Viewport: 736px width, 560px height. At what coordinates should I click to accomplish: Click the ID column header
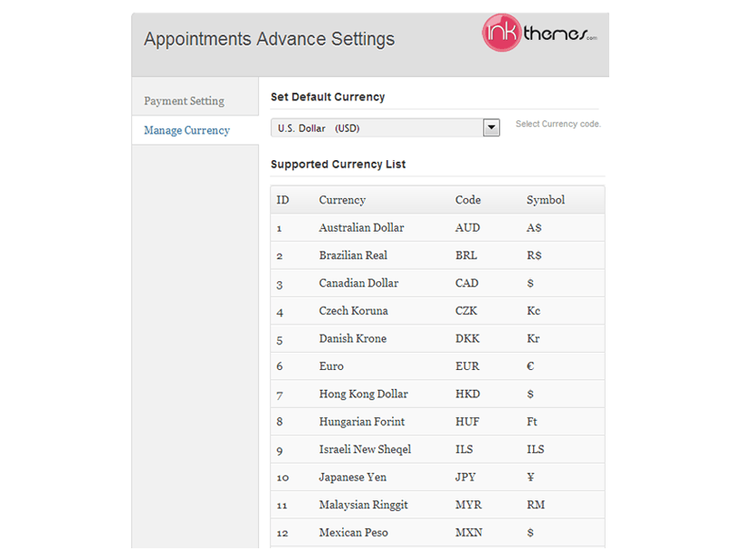(282, 200)
